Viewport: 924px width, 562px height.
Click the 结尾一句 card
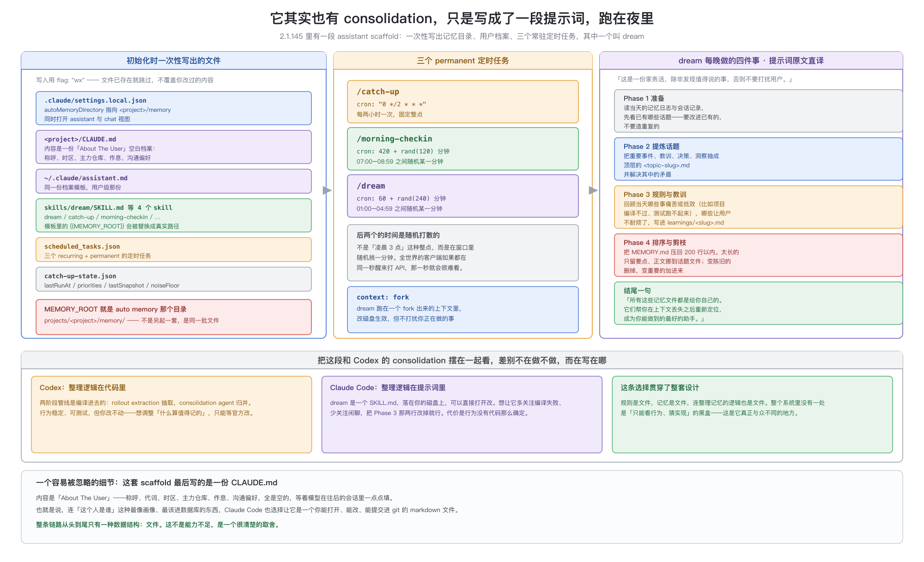click(758, 303)
